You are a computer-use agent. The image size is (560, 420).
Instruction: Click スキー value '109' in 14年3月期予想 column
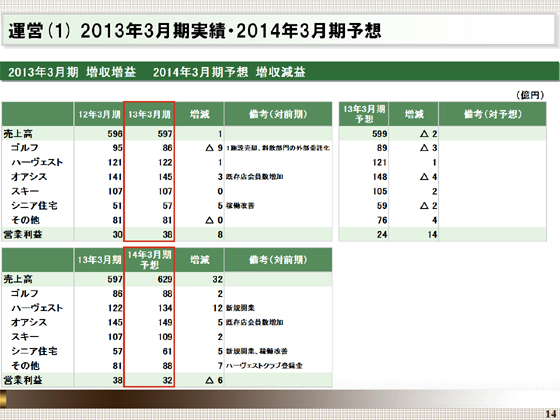point(165,337)
